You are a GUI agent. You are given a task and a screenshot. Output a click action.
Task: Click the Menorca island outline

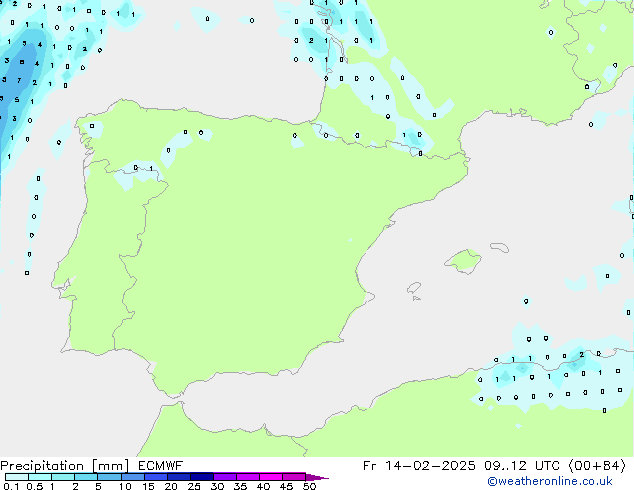click(x=499, y=247)
